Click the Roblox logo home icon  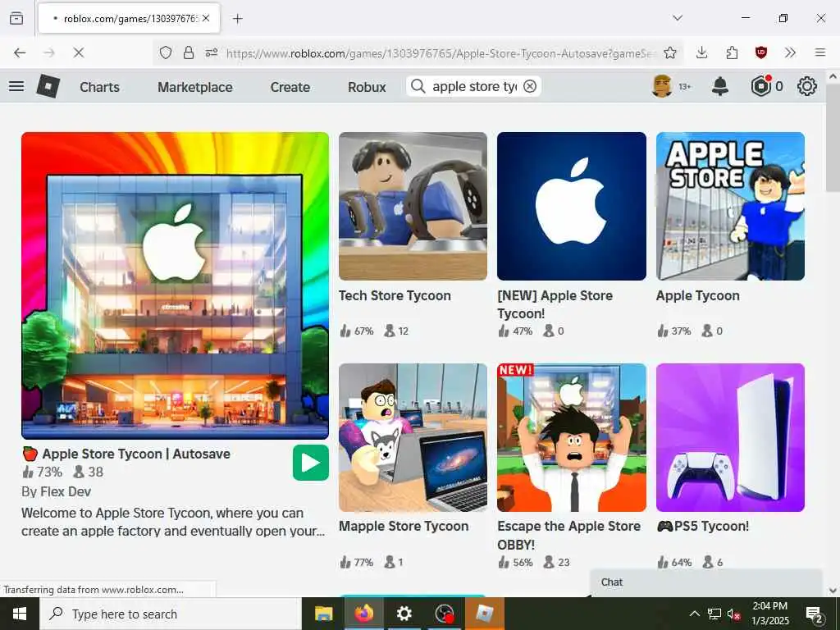pos(48,86)
